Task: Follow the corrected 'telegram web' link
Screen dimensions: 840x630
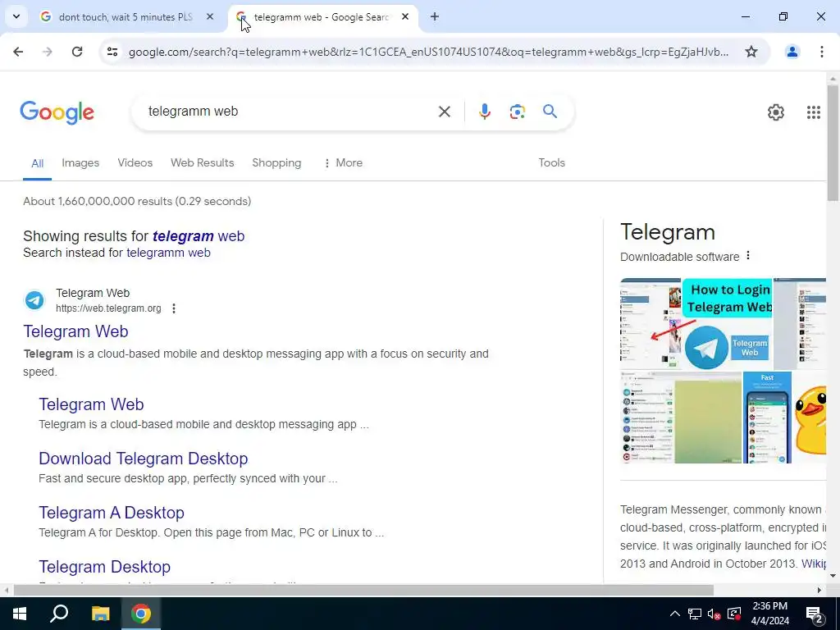Action: [199, 236]
